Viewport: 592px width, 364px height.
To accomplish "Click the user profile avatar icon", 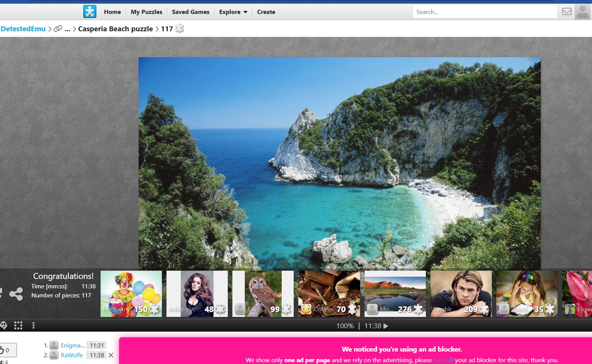I will (582, 12).
